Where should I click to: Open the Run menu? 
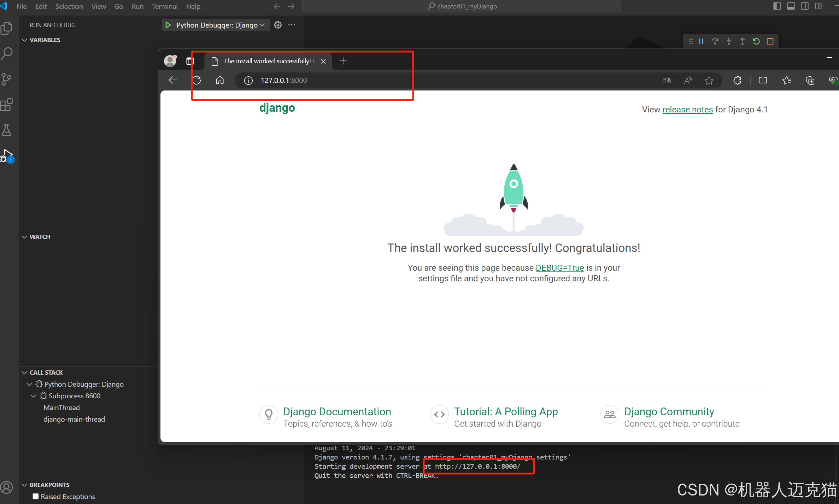pos(137,6)
